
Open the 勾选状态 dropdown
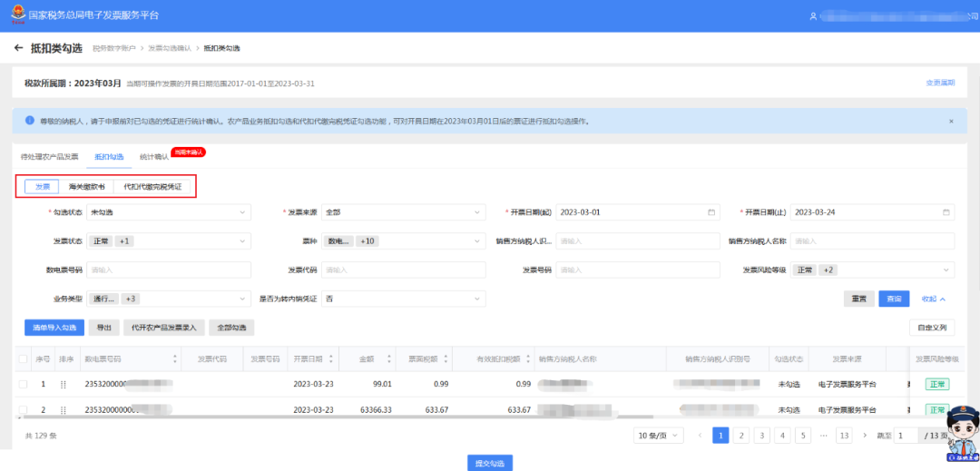[169, 212]
